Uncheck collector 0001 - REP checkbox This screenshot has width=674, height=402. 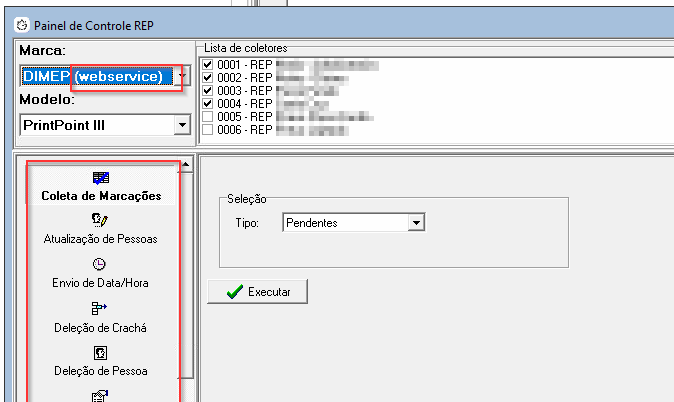(208, 63)
